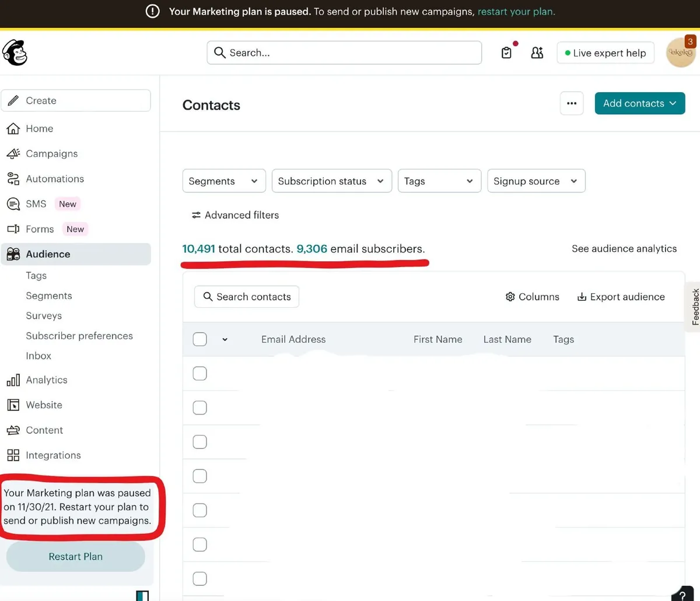Toggle the select-all contacts checkbox

(x=199, y=339)
